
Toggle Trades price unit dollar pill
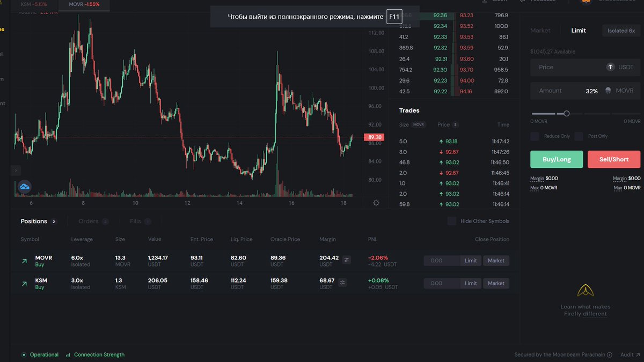pos(455,124)
